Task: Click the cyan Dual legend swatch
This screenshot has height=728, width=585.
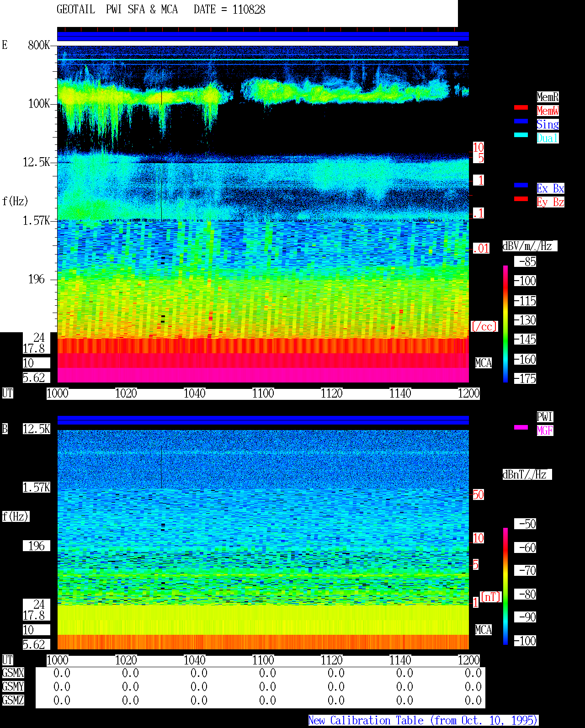Action: 521,135
